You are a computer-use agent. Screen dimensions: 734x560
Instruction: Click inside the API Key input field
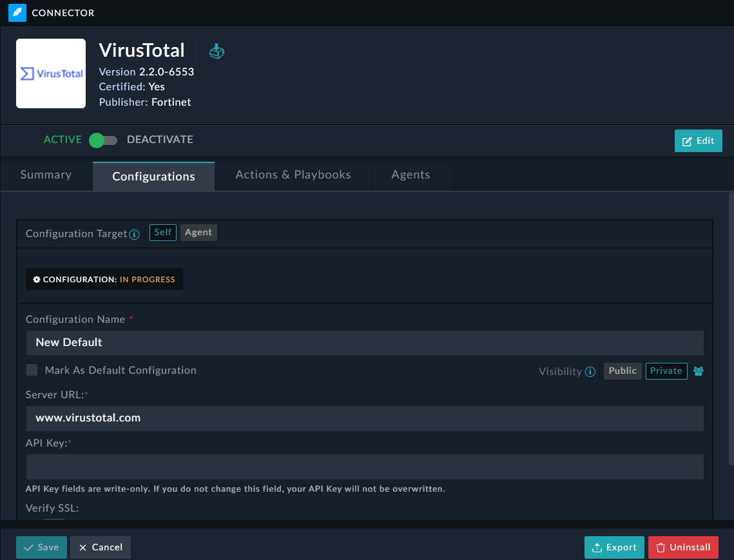364,467
